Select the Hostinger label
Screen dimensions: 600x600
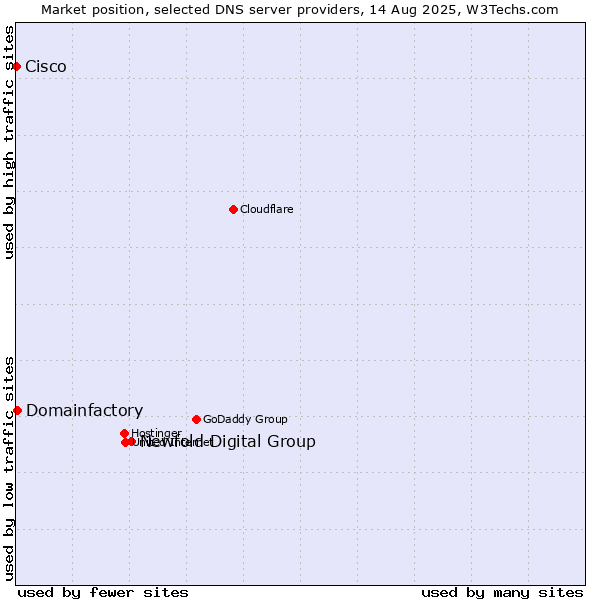pos(156,433)
